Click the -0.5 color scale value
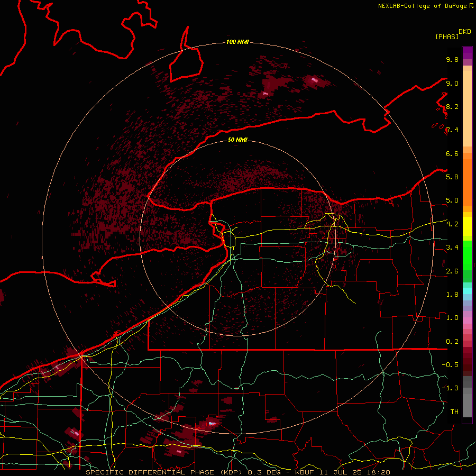Image resolution: width=476 pixels, height=476 pixels. (x=450, y=364)
